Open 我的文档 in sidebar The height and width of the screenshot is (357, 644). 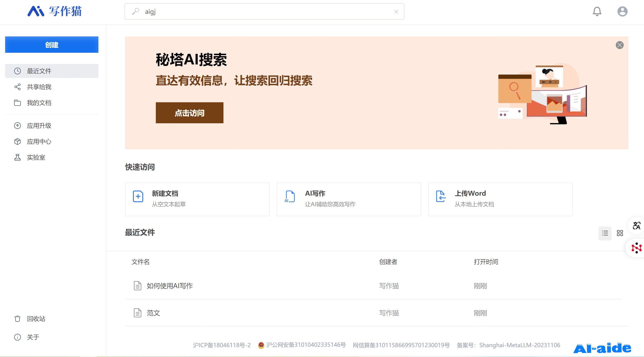[x=52, y=103]
